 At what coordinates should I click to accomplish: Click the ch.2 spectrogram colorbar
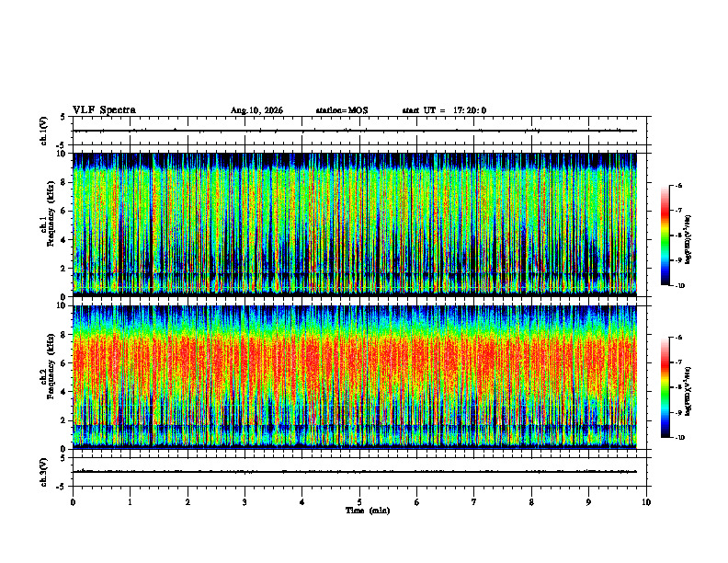tap(665, 387)
